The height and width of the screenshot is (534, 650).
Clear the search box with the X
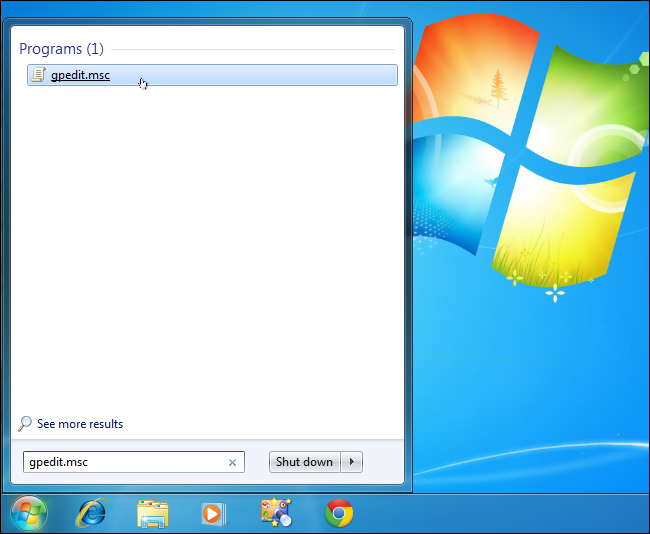click(x=232, y=462)
